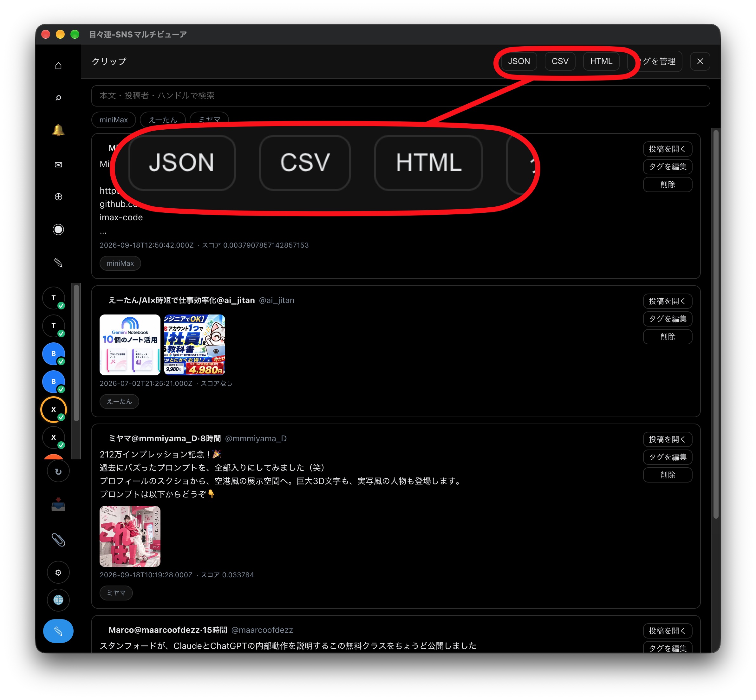Click タグを編集 on the ai_jitan clip
Viewport: 756px width, 700px height.
tap(667, 319)
